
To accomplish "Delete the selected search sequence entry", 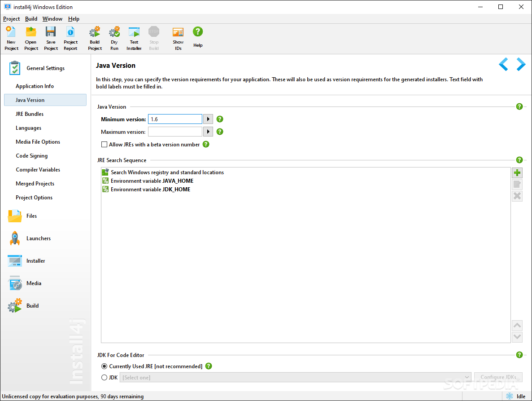I will [x=517, y=196].
